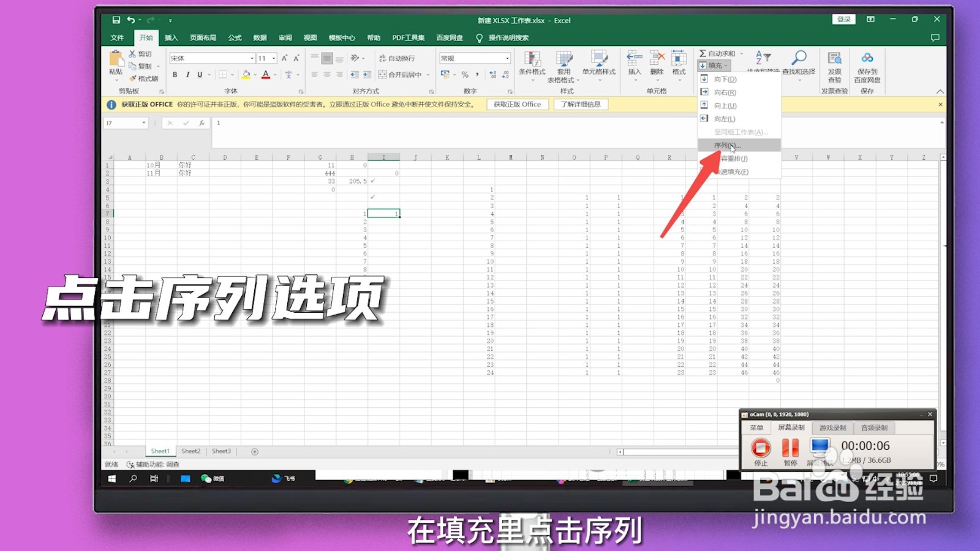Click Save to Baidu Netdisk (保存到百度网盘)
The width and height of the screenshot is (980, 551).
click(x=867, y=67)
